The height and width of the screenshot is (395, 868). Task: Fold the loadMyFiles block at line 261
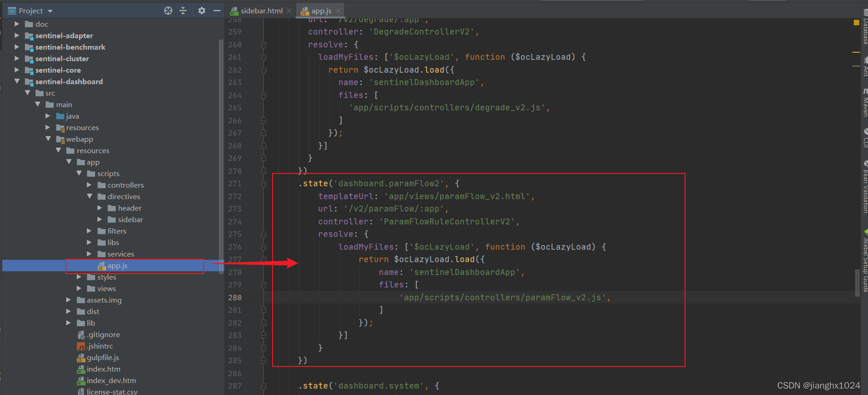click(264, 57)
